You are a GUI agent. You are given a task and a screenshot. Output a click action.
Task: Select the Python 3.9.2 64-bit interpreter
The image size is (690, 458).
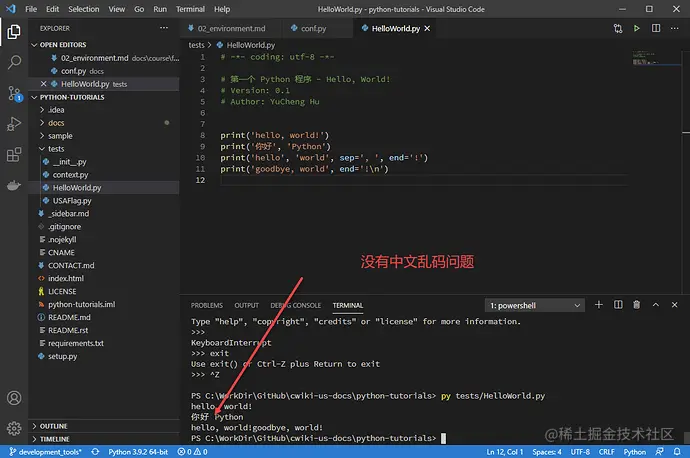[138, 452]
